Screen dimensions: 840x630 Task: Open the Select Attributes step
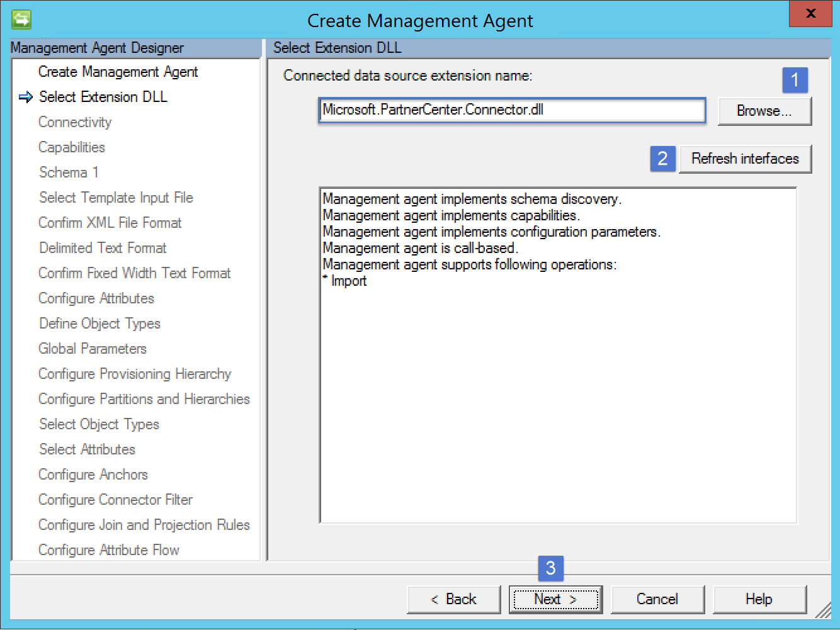pos(87,449)
